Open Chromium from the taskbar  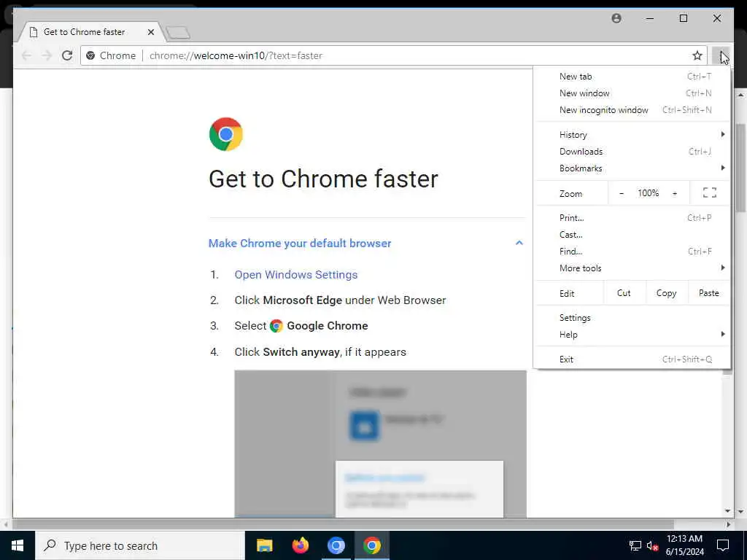pos(336,545)
